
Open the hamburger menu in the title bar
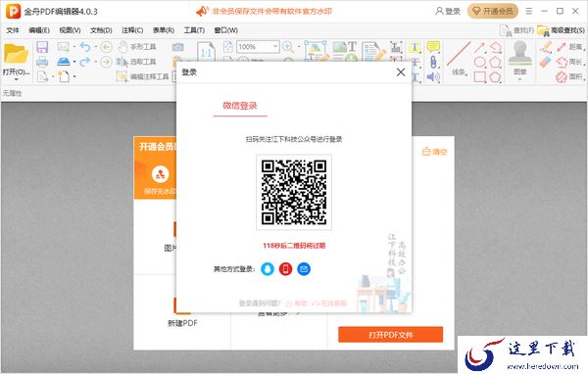529,11
